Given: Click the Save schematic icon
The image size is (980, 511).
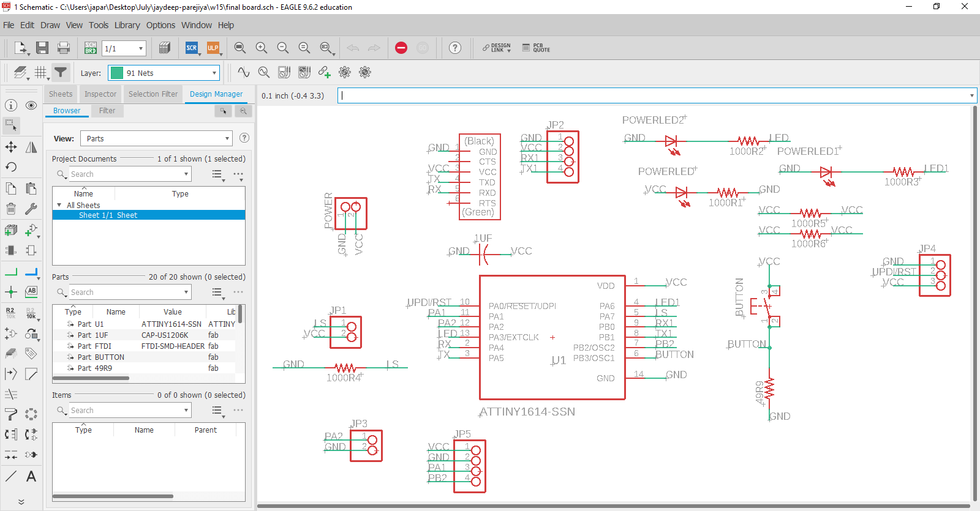Looking at the screenshot, I should tap(42, 48).
